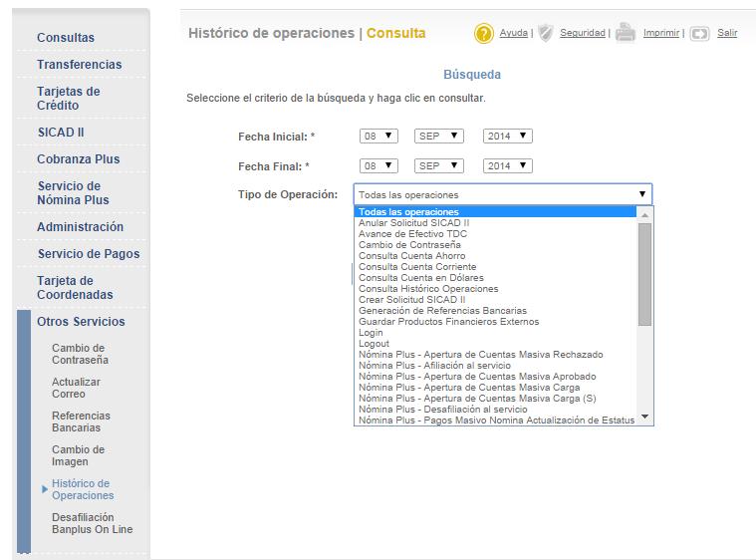Select the Logout operation option
Image resolution: width=756 pixels, height=560 pixels.
(495, 344)
